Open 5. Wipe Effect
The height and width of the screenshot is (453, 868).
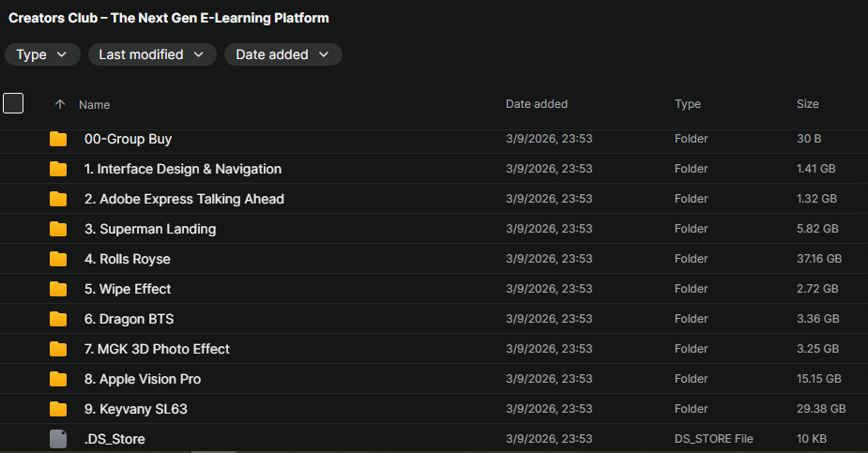pyautogui.click(x=128, y=289)
